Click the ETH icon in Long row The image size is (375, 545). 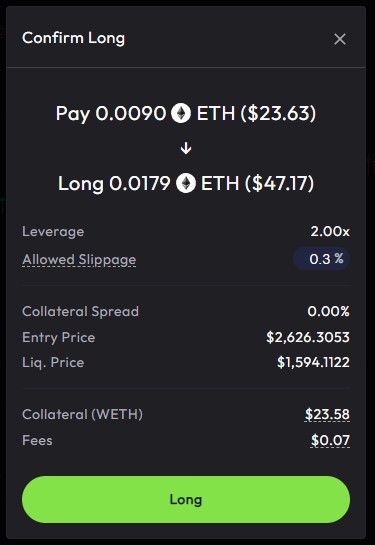click(x=186, y=183)
